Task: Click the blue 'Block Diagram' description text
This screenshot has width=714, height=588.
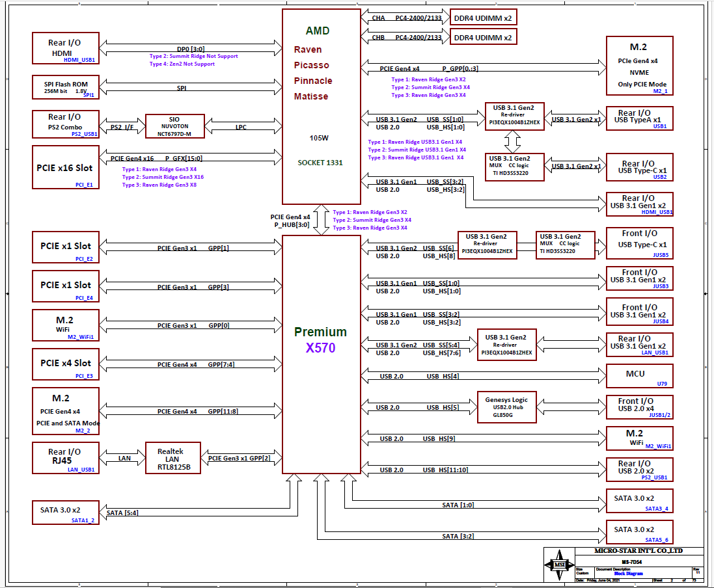Action: click(x=628, y=574)
